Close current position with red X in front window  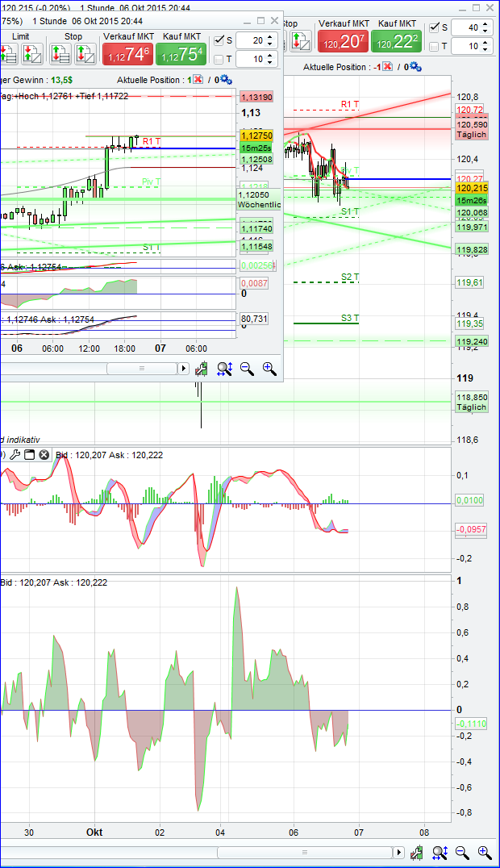pos(198,80)
